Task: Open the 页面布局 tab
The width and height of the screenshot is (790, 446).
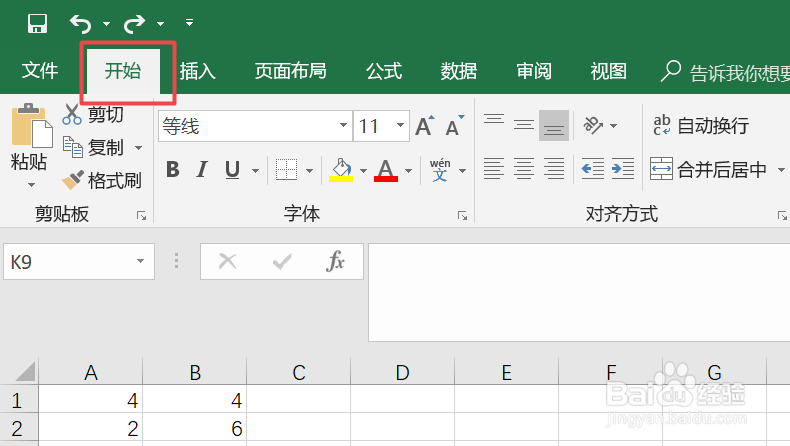Action: tap(290, 71)
